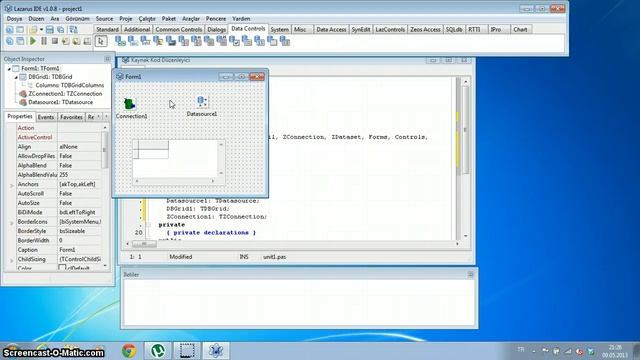Select the TDBCheckBox component in the palette

pos(234,41)
